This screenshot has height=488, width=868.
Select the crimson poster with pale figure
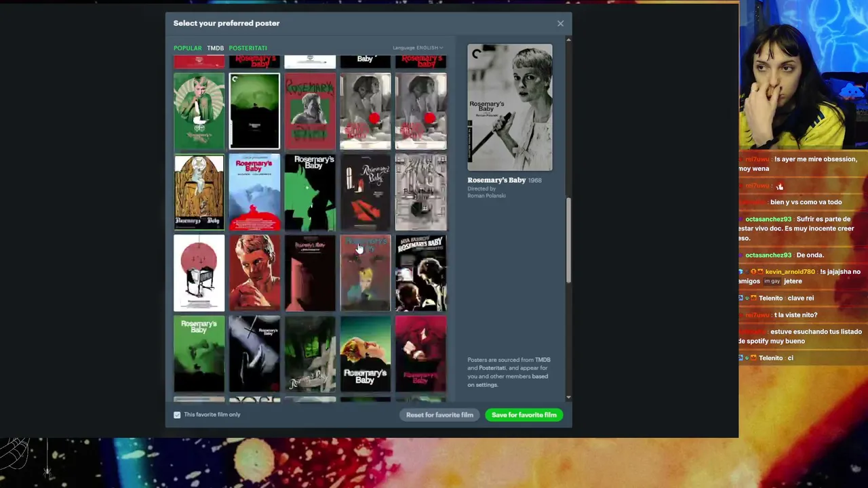[x=421, y=354]
